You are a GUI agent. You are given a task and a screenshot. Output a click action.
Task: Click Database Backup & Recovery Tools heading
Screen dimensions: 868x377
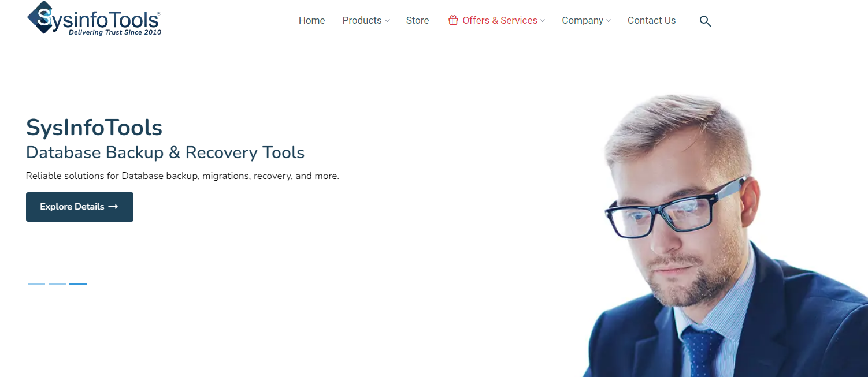tap(165, 152)
